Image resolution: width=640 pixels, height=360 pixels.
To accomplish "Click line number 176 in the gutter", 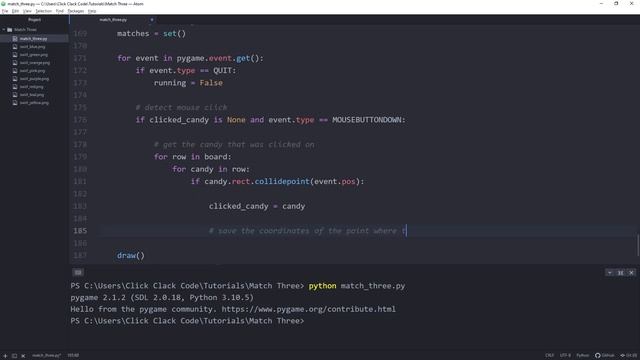I will (80, 120).
